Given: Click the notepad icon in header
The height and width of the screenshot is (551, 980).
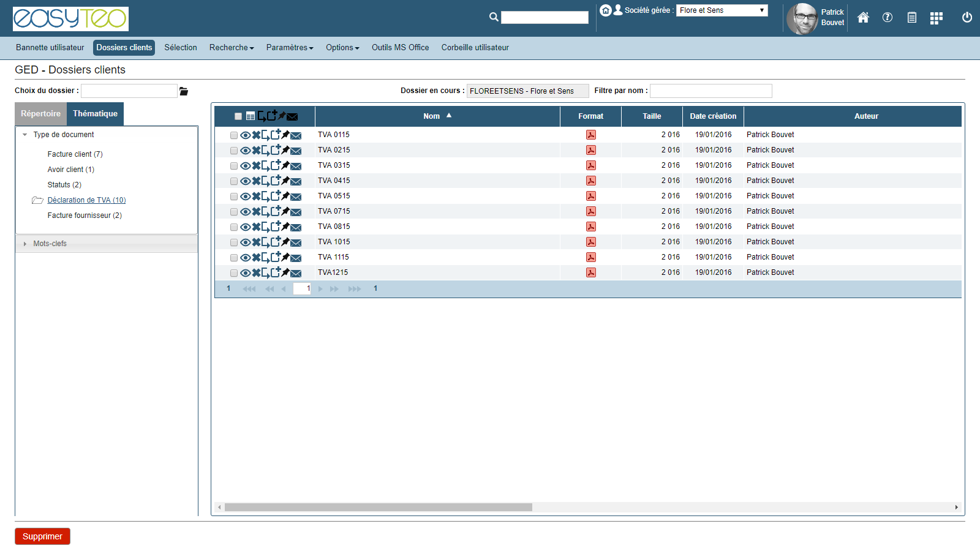Looking at the screenshot, I should point(912,18).
